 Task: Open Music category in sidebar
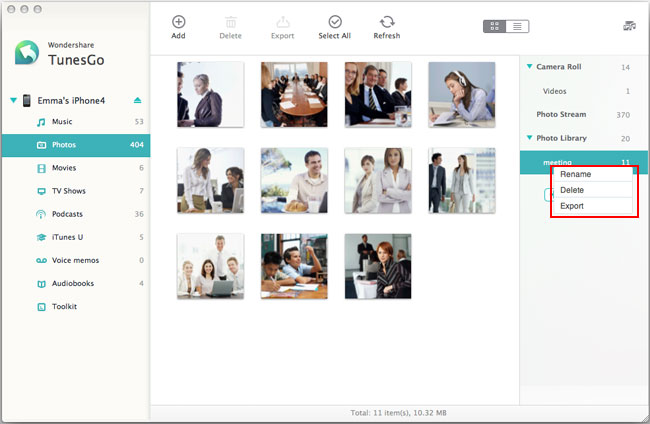76,121
